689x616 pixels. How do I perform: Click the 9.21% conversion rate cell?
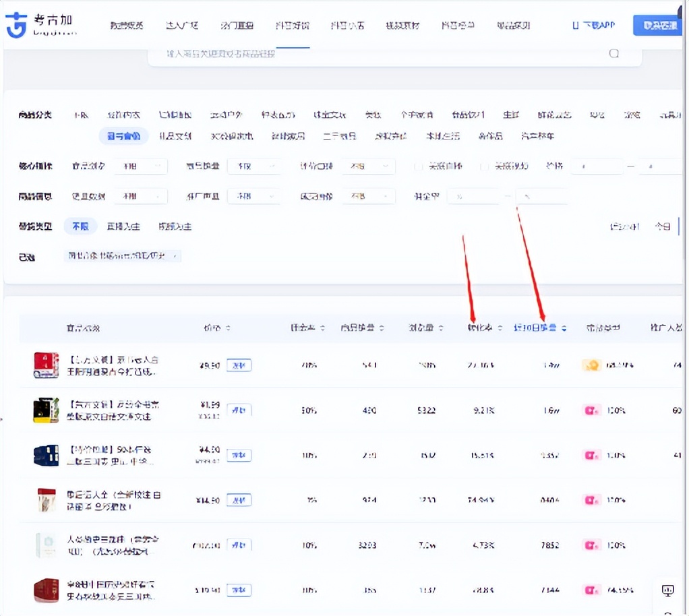click(x=483, y=410)
